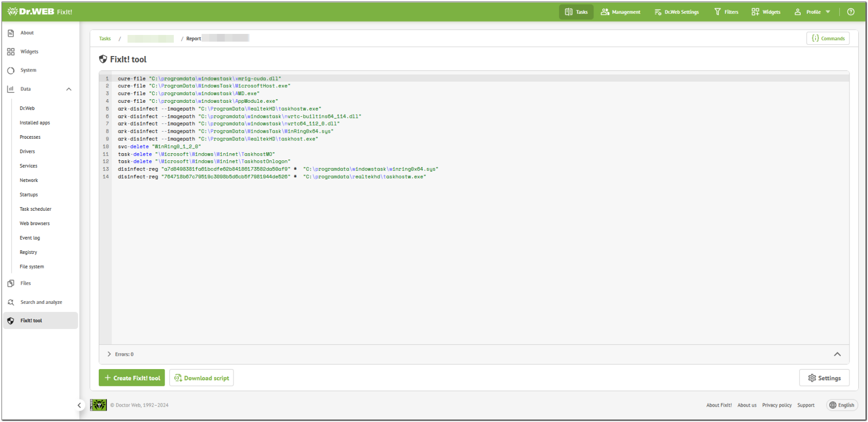Click line 14 disinfect-reg taskhostw.exe
The width and height of the screenshot is (868, 422).
272,177
